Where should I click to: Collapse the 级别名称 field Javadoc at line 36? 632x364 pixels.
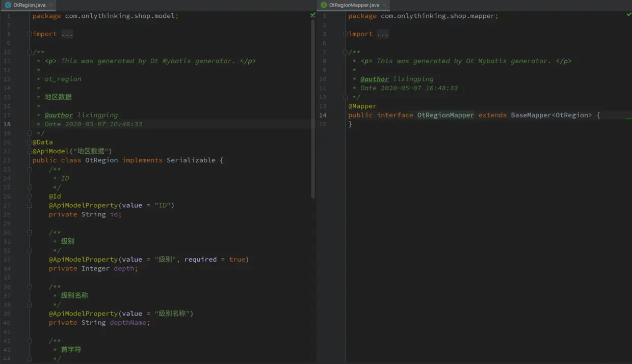tap(30, 287)
